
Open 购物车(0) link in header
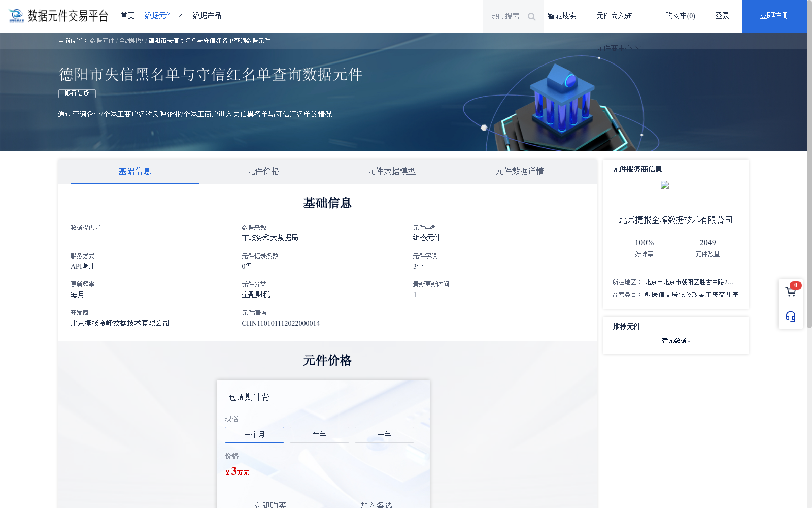[x=680, y=16]
